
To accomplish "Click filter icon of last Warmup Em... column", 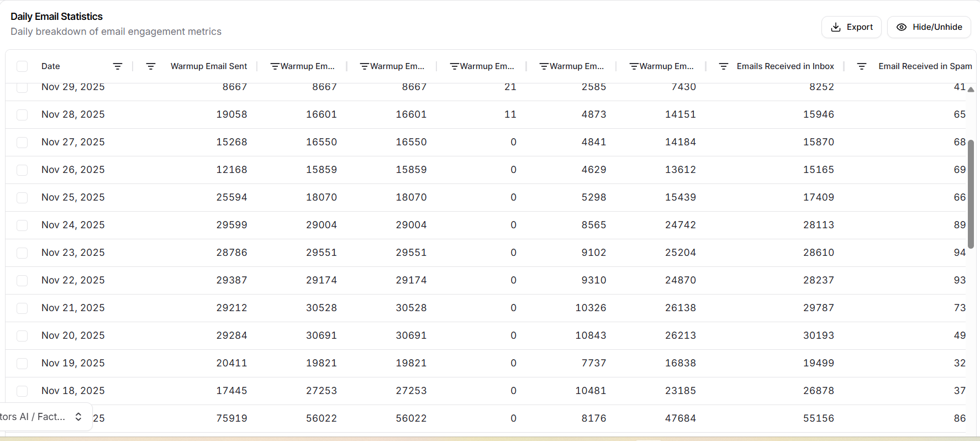I will [x=634, y=66].
